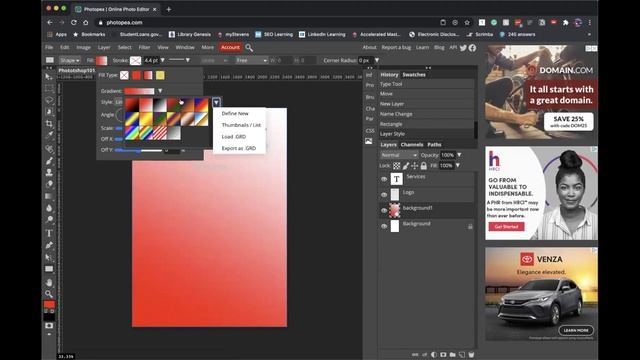Image resolution: width=640 pixels, height=360 pixels.
Task: Open the Free constraint dropdown
Action: (251, 60)
